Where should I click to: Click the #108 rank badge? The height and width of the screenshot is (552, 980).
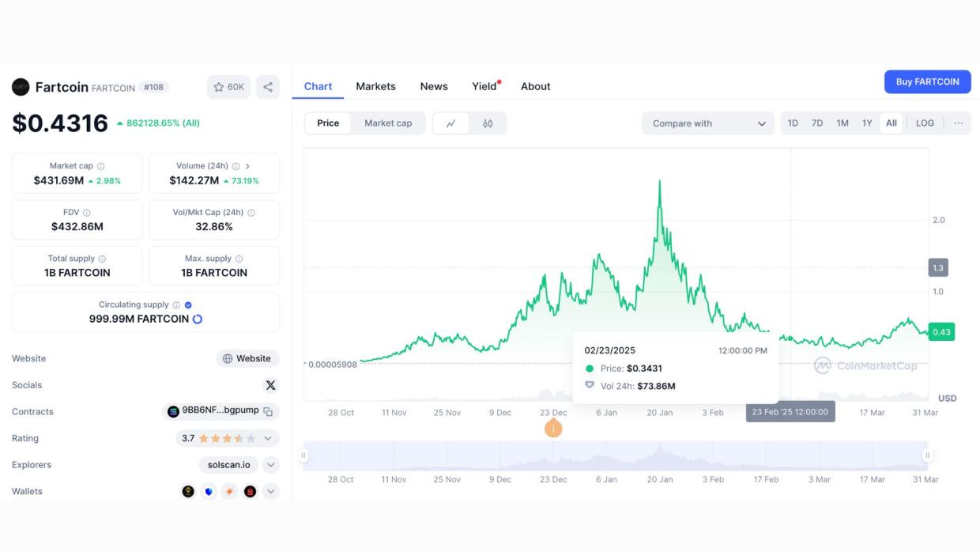point(154,87)
